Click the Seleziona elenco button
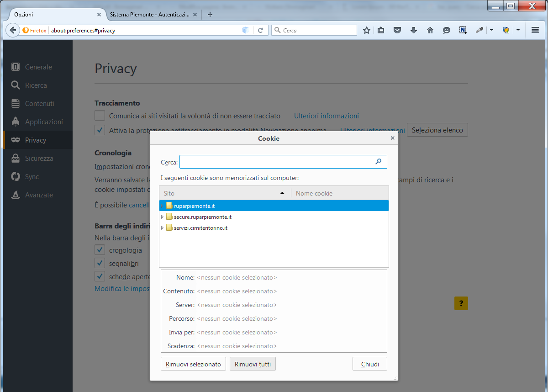The width and height of the screenshot is (548, 392). [x=437, y=130]
